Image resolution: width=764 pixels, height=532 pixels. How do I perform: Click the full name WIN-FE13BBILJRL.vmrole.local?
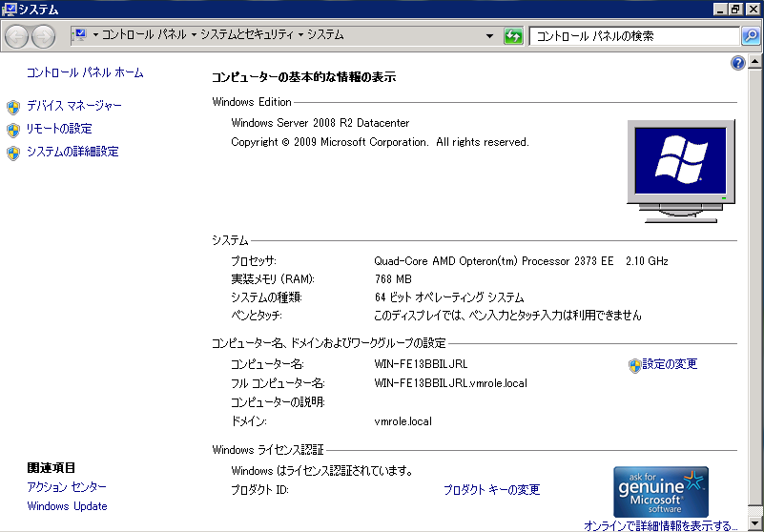(451, 383)
